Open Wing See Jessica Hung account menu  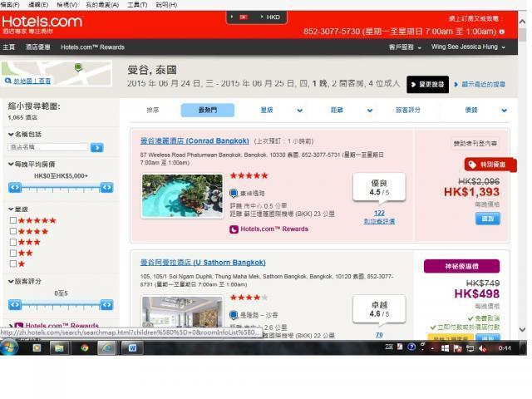[x=468, y=47]
